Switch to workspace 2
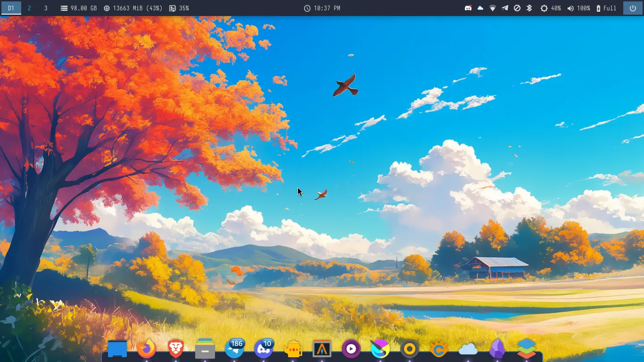This screenshot has height=362, width=644. [29, 8]
